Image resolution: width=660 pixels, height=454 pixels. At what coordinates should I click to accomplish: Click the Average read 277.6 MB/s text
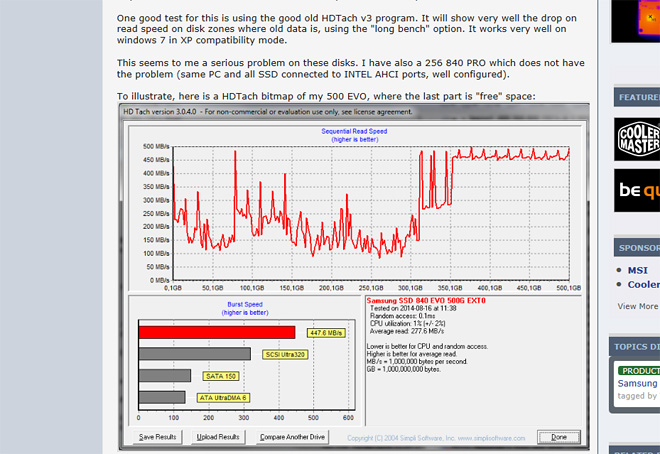coord(407,331)
